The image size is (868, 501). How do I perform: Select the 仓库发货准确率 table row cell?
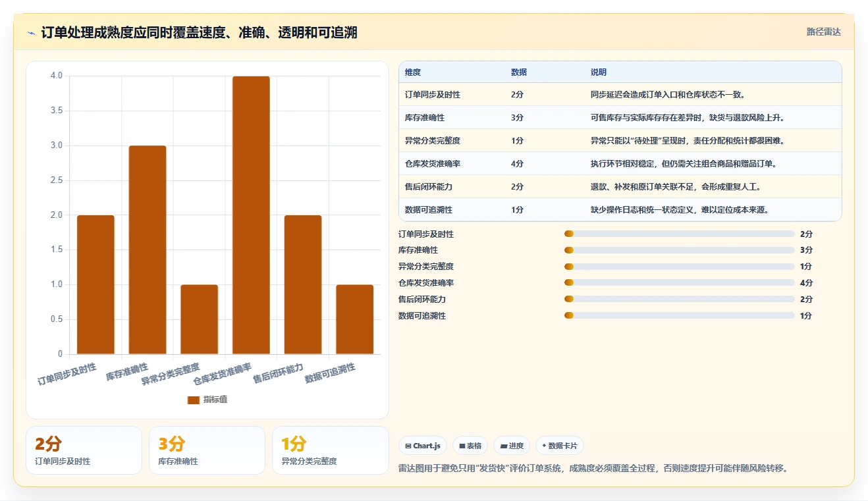coord(433,164)
